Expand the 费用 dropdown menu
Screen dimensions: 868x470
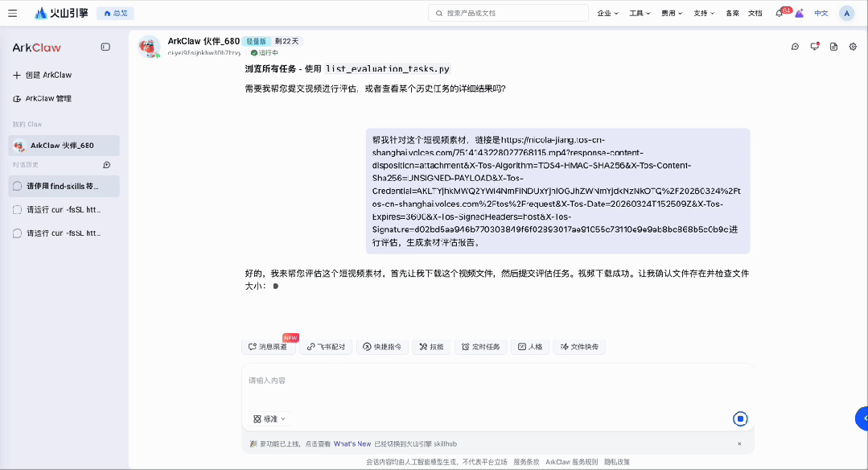[672, 14]
